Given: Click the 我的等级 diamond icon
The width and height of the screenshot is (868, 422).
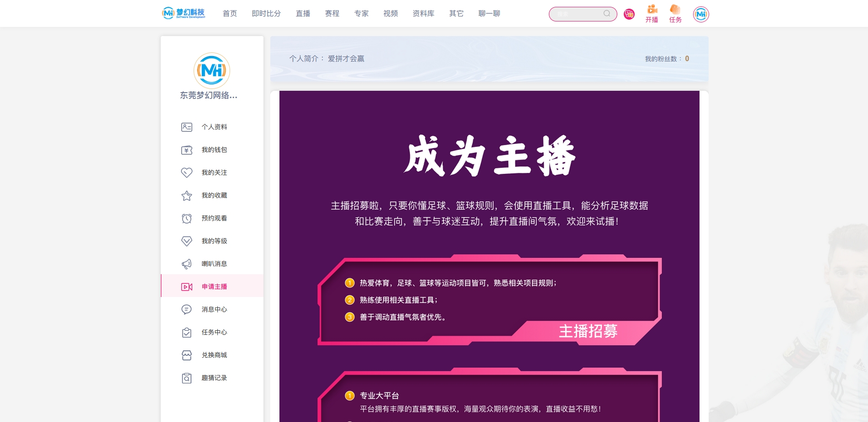Looking at the screenshot, I should (x=187, y=241).
